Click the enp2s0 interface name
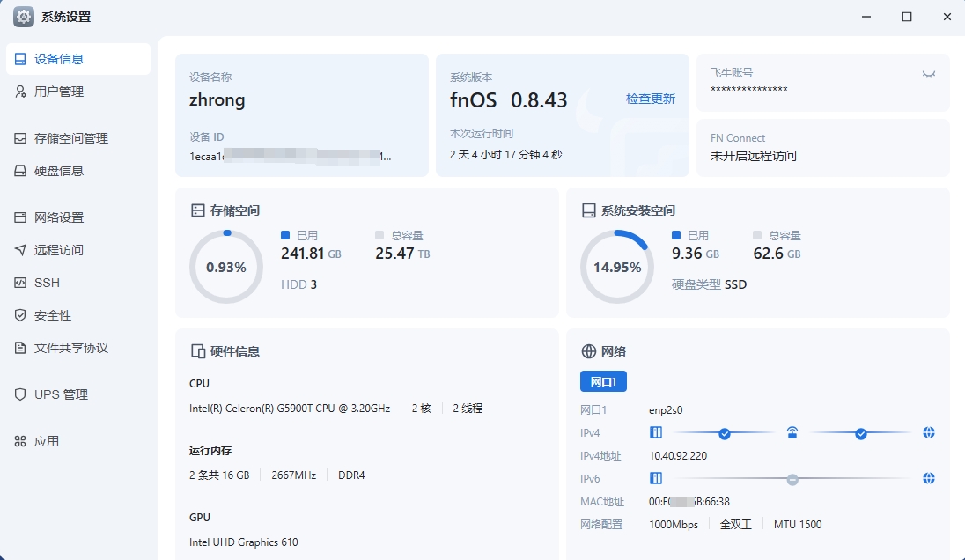 (666, 410)
